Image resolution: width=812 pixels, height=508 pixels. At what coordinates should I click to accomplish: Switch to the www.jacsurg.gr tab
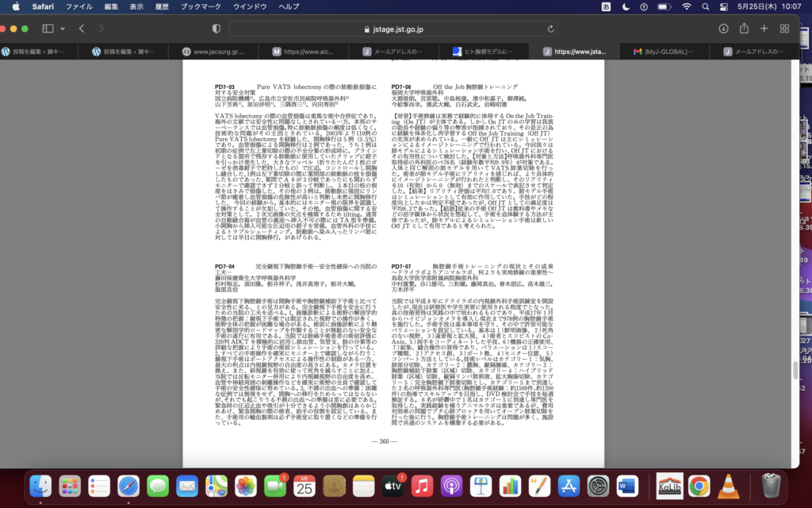pos(218,52)
